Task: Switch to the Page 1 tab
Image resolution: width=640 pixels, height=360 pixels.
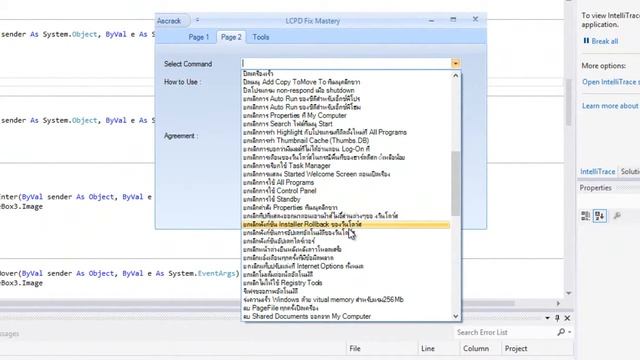Action: coord(198,37)
